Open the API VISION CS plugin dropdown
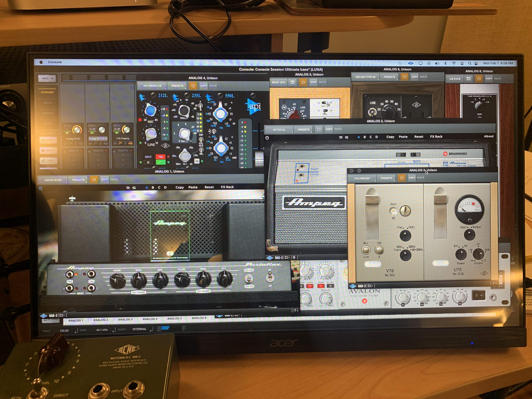532x399 pixels. (x=152, y=86)
